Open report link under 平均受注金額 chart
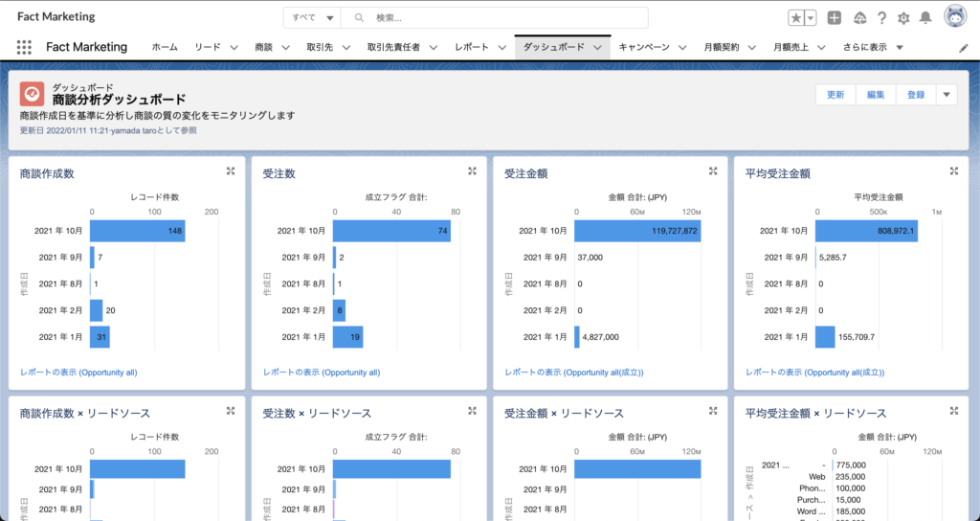The image size is (980, 521). pos(815,373)
